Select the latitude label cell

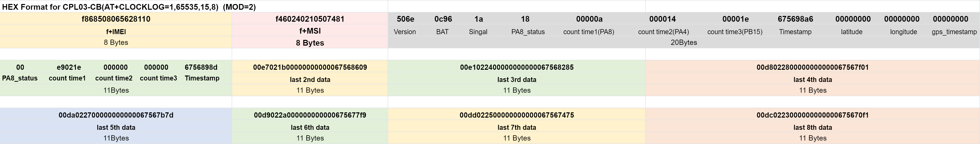[851, 32]
